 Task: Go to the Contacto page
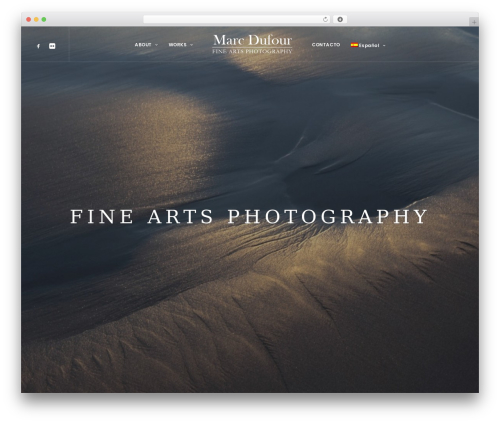point(326,45)
